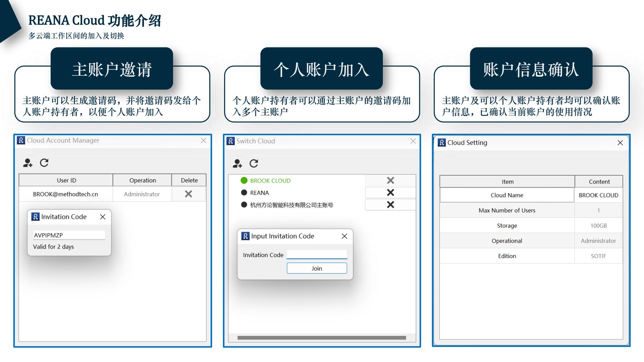644x362 pixels.
Task: Click the Invitation Code input field
Action: (x=317, y=254)
